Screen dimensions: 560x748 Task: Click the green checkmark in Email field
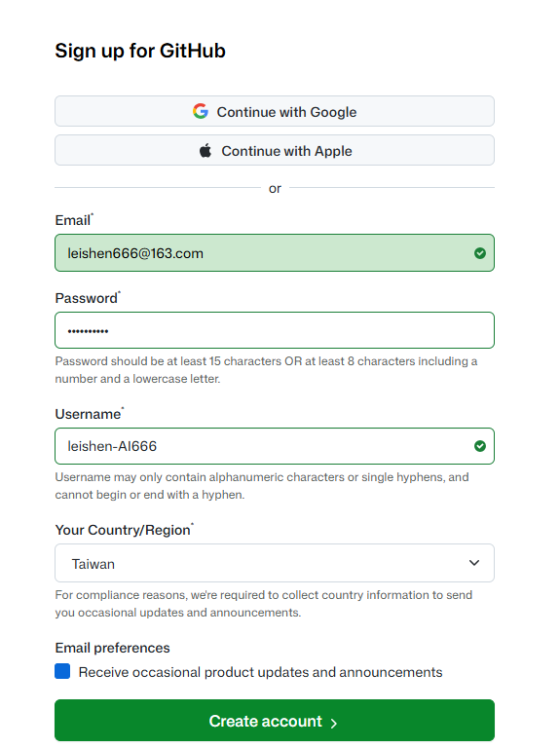point(480,253)
